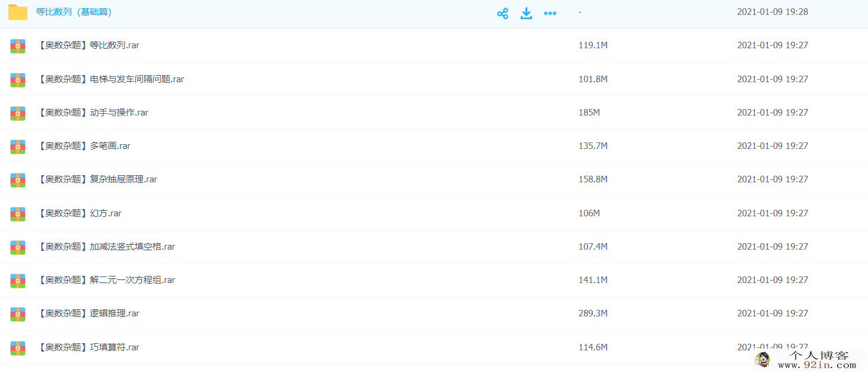Click the 106M size value
The image size is (868, 373).
(x=589, y=213)
